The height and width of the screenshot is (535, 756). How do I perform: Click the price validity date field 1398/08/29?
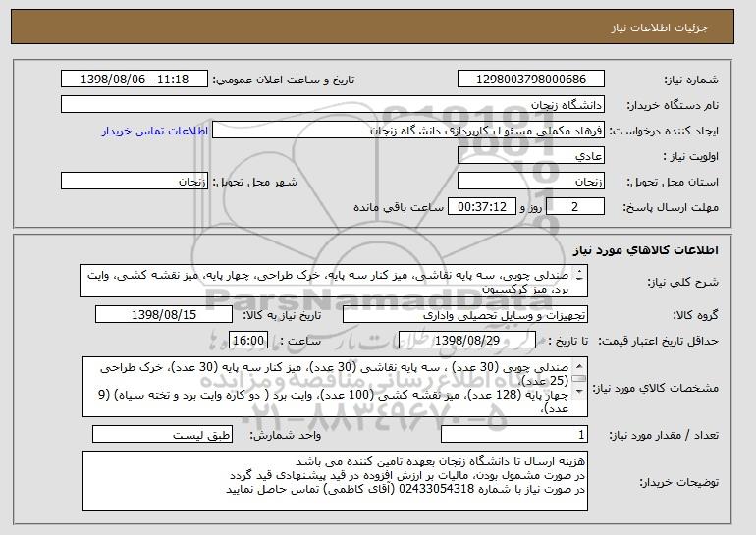(x=467, y=341)
